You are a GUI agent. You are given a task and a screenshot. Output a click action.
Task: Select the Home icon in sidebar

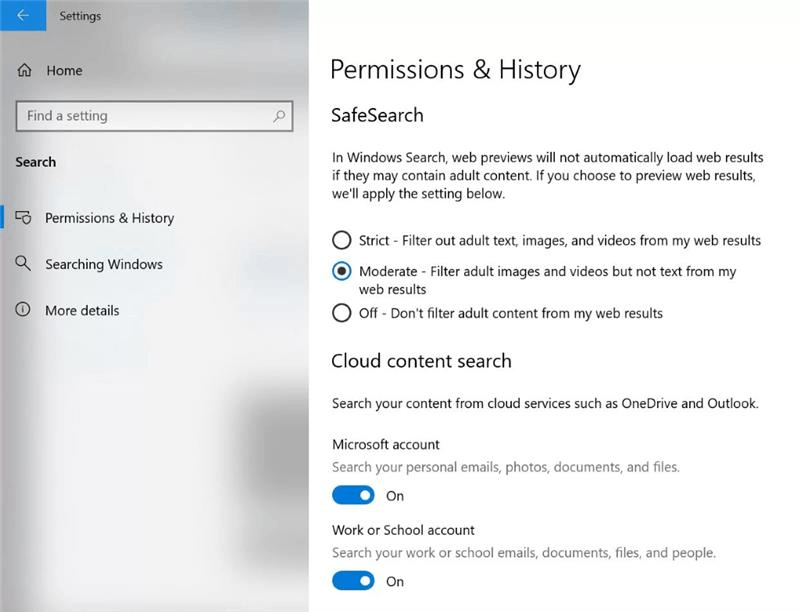26,70
